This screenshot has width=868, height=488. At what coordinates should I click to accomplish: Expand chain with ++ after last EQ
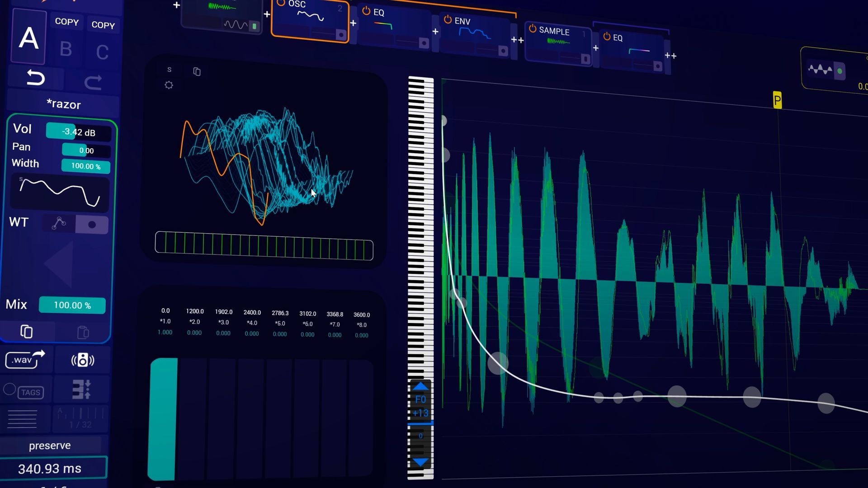[670, 56]
